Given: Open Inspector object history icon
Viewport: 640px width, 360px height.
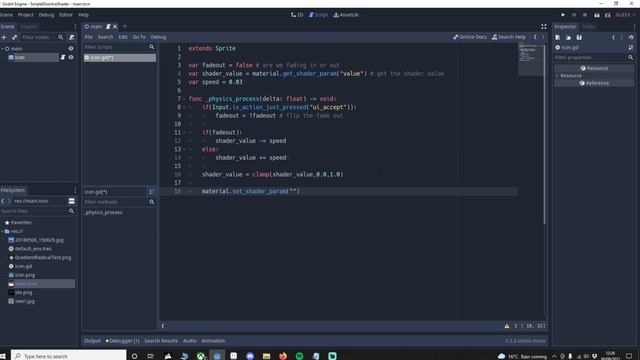Looking at the screenshot, I should coord(631,37).
